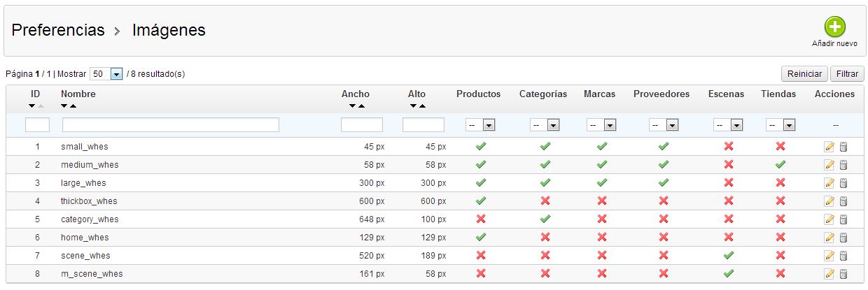This screenshot has height=290, width=868.
Task: Click the Nombre filter text field
Action: (171, 125)
